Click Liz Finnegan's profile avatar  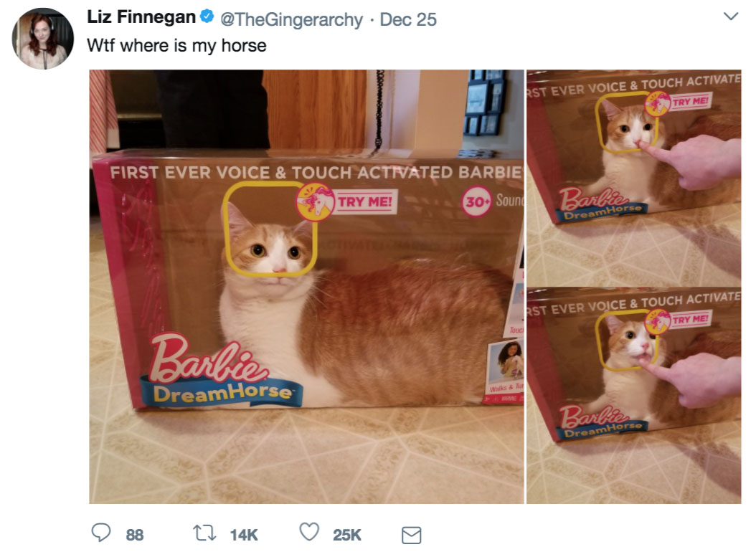pos(42,38)
